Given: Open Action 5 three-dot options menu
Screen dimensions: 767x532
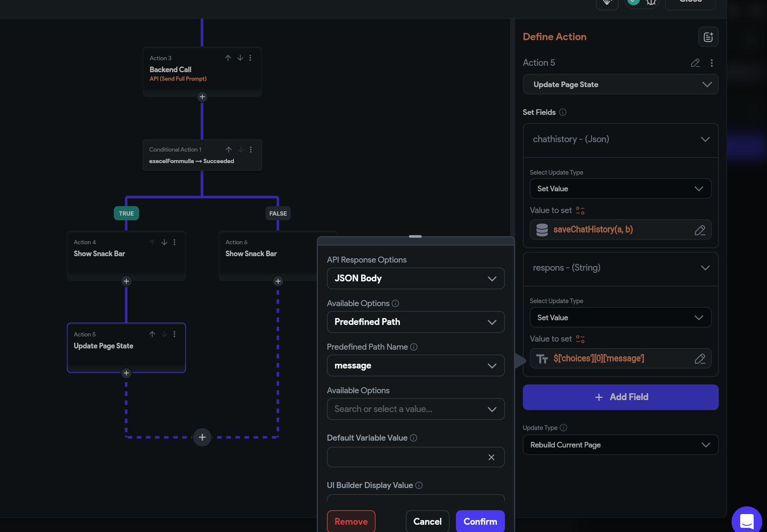Looking at the screenshot, I should (712, 63).
